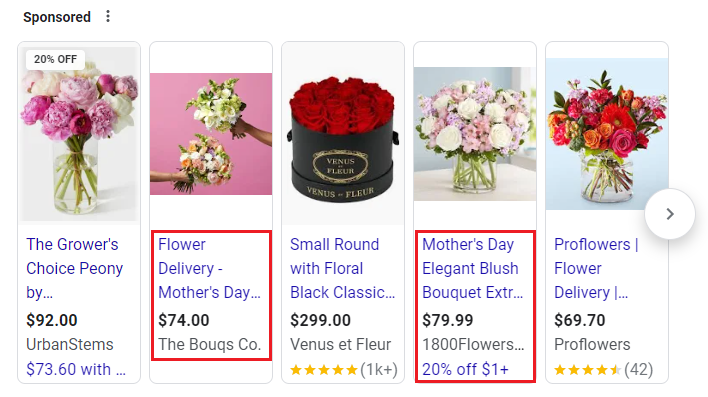Viewport: 708px width, 397px height.
Task: Click the UrbanStems seller name
Action: tap(70, 344)
